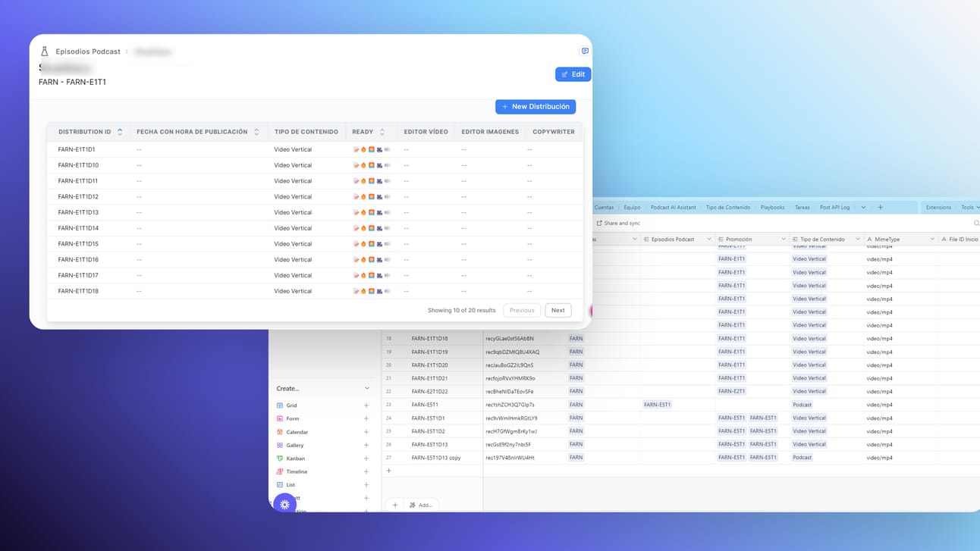Click the List view icon under Create

click(280, 485)
